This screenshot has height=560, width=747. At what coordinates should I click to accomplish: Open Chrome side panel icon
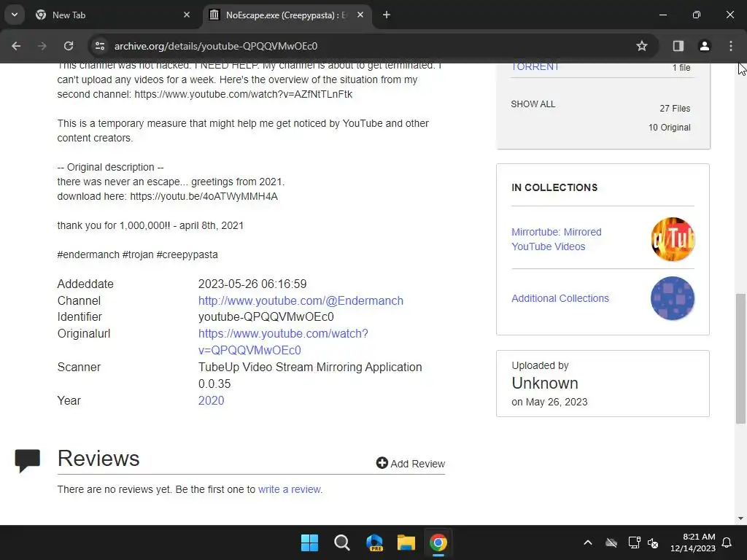(678, 46)
